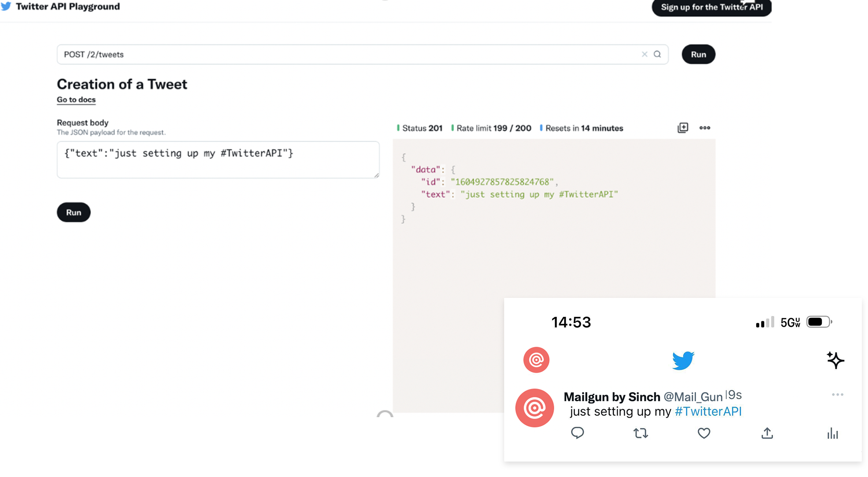The height and width of the screenshot is (477, 868).
Task: Open tweet analytics bar chart icon
Action: (x=832, y=433)
